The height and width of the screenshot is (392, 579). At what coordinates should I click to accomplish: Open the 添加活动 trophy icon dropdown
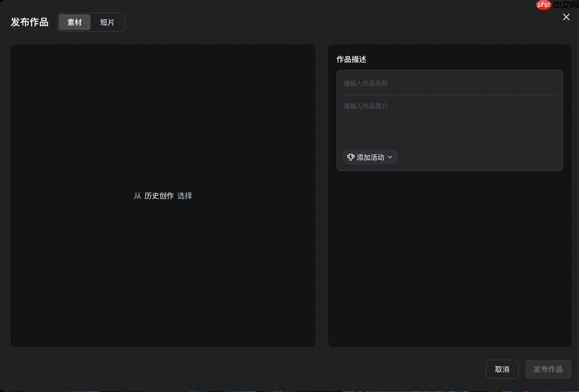351,157
